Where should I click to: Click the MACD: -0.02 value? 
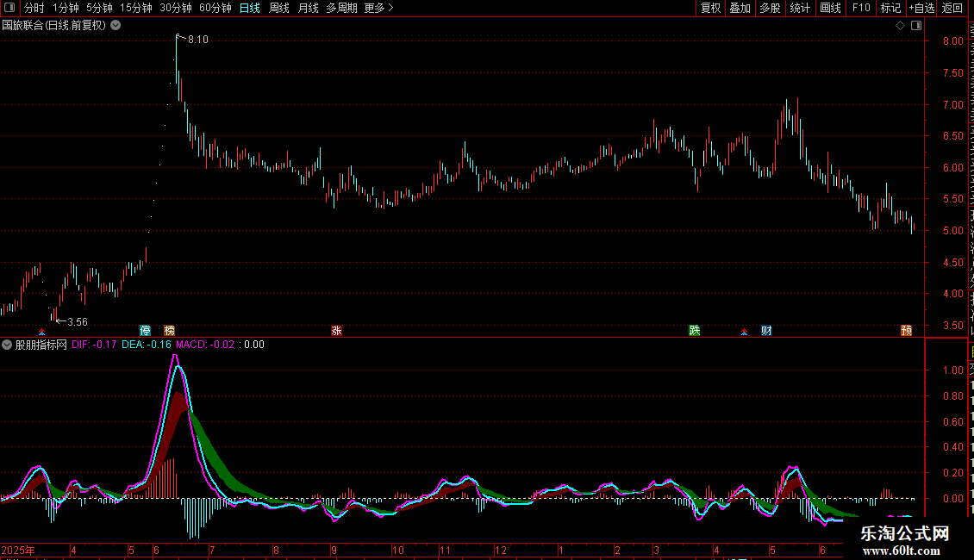tap(205, 345)
